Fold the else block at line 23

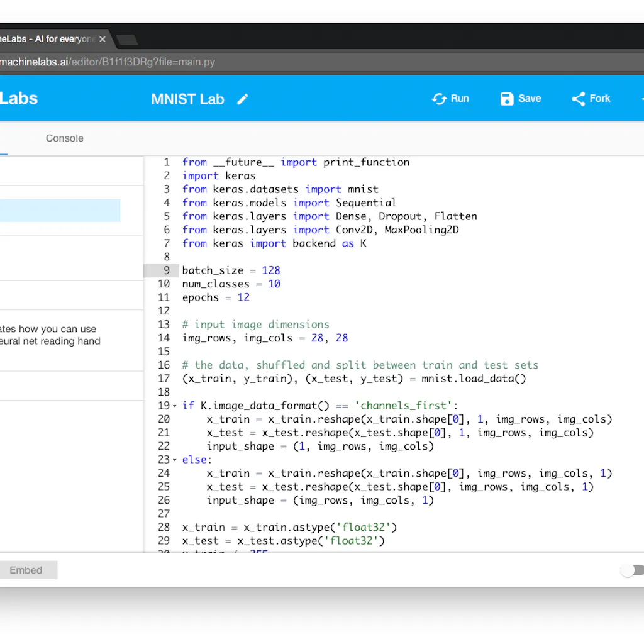pyautogui.click(x=175, y=460)
